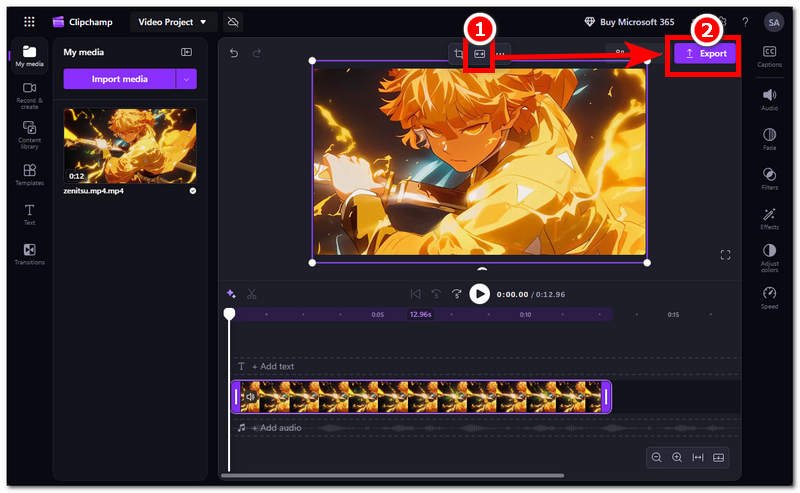Open the Record & create sidebar tab
The height and width of the screenshot is (493, 800).
tap(29, 95)
